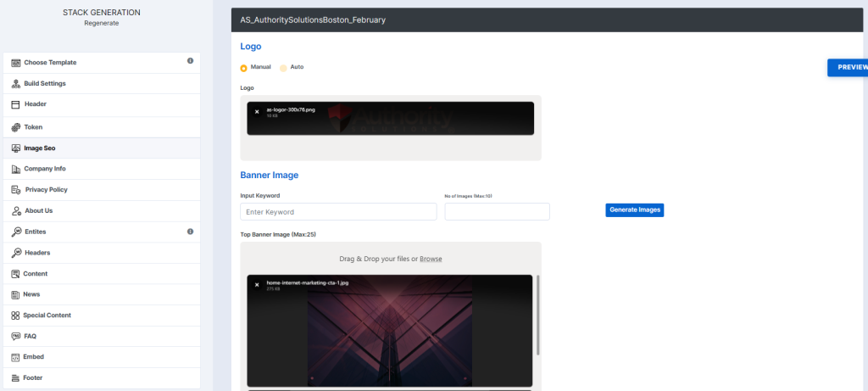The height and width of the screenshot is (391, 868).
Task: Click the Browse link in drop zone
Action: 431,259
